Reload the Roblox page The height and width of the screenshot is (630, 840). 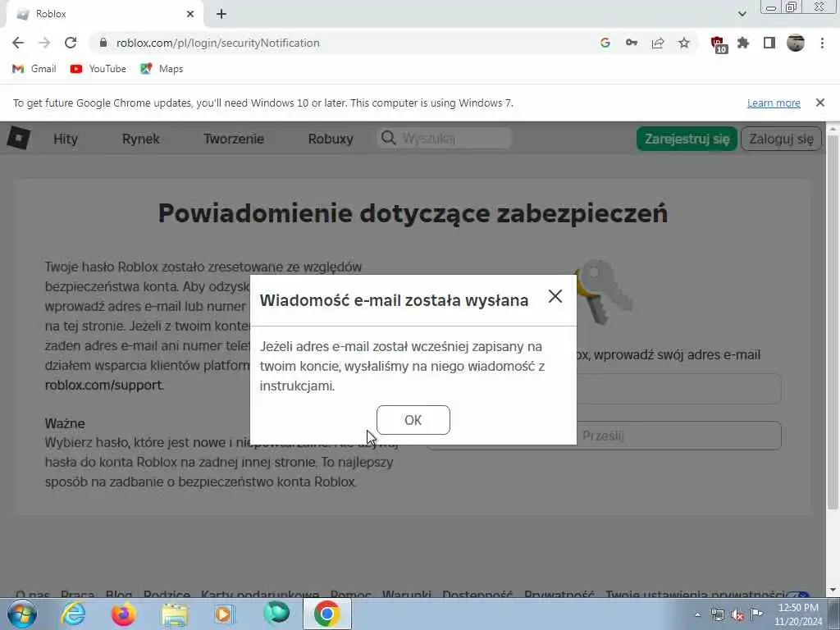pyautogui.click(x=71, y=43)
